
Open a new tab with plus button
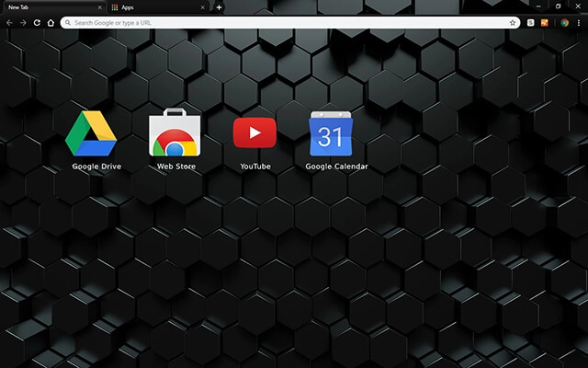tap(219, 7)
